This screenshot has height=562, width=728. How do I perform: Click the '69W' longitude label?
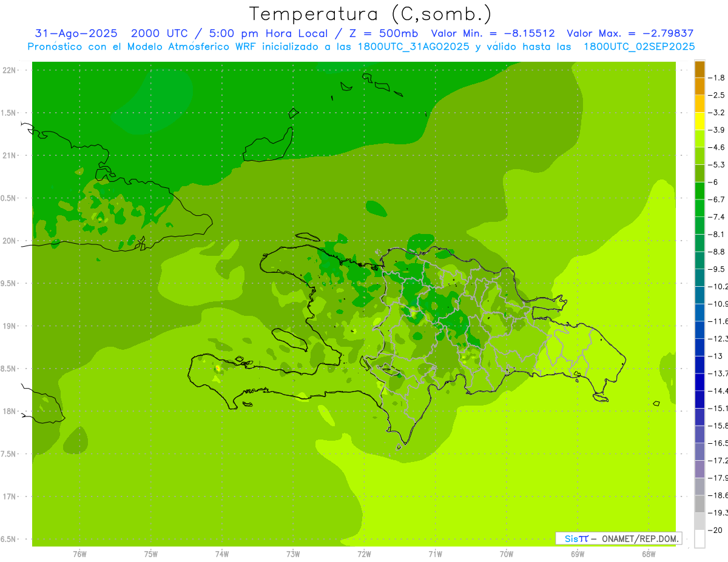click(578, 554)
